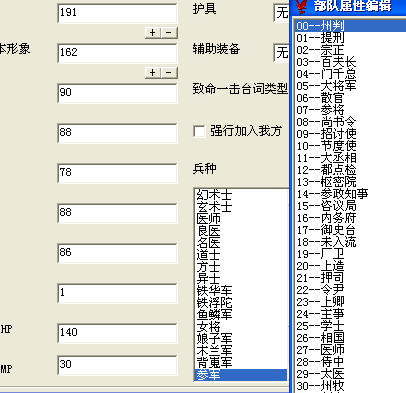
Task: Enable the 强行加入我方 checkbox
Action: tap(199, 131)
